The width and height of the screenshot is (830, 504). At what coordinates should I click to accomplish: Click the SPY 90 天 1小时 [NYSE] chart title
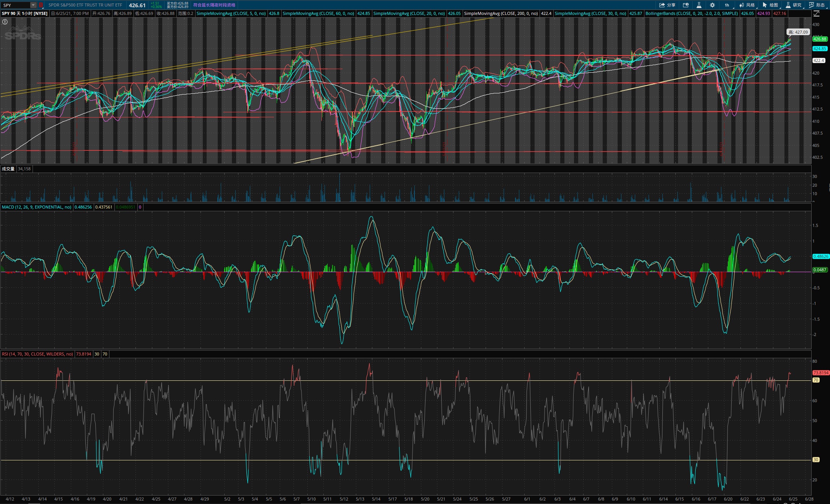click(x=25, y=13)
